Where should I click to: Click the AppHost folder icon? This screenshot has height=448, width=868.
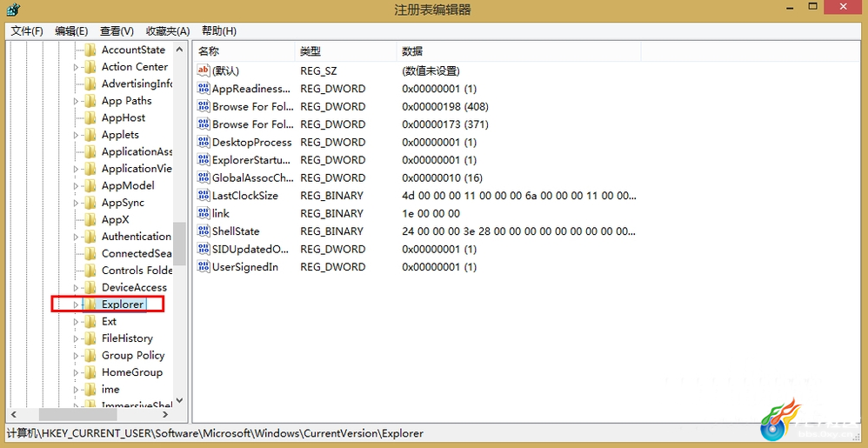click(90, 118)
